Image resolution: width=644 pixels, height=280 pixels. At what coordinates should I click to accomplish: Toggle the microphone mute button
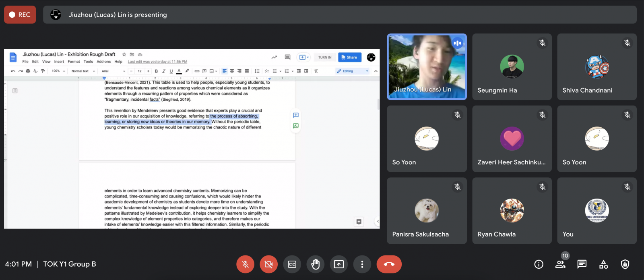(x=245, y=264)
